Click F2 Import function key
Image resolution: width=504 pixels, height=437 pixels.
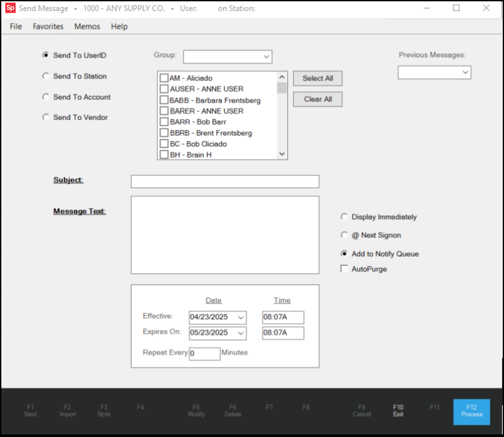pos(67,411)
